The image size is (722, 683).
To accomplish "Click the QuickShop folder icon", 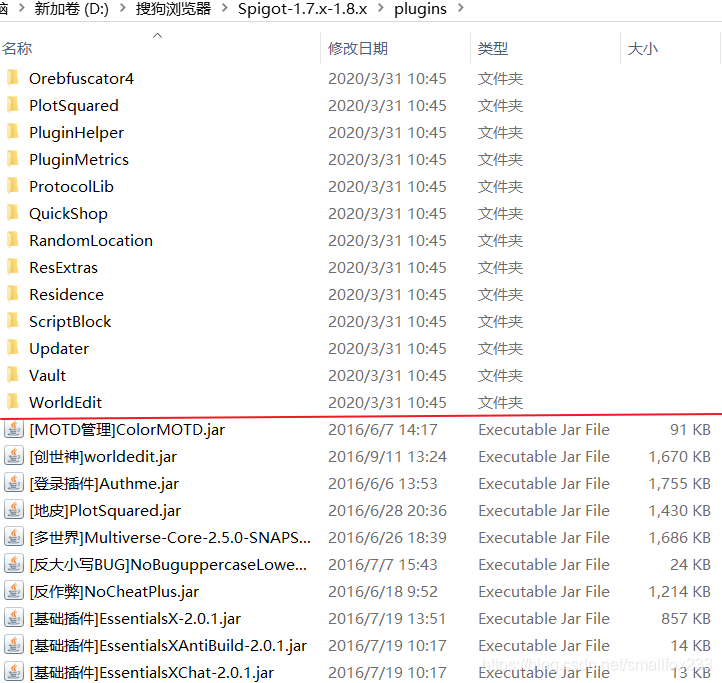I will coord(13,213).
